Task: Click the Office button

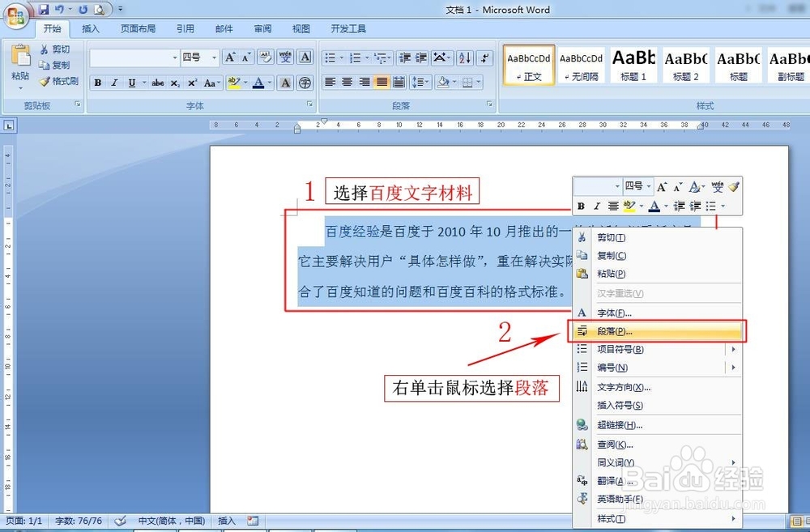Action: (x=16, y=15)
